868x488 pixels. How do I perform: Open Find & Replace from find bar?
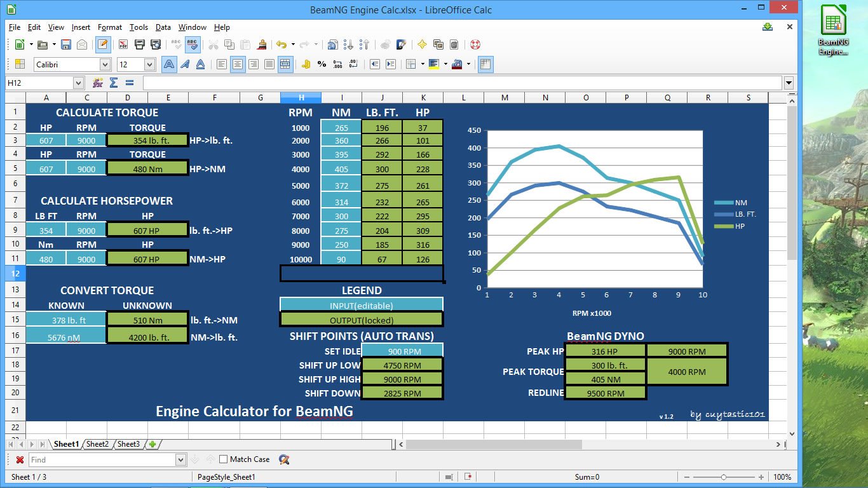click(x=284, y=459)
